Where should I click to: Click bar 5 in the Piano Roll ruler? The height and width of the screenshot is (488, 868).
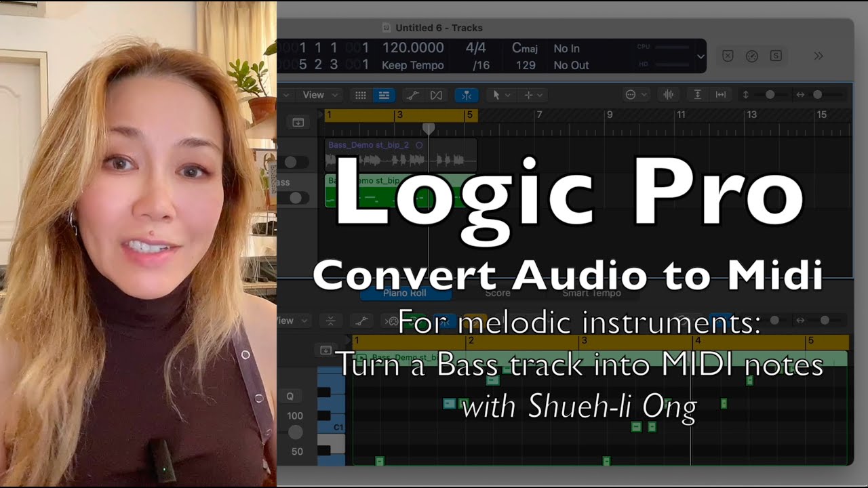[810, 341]
